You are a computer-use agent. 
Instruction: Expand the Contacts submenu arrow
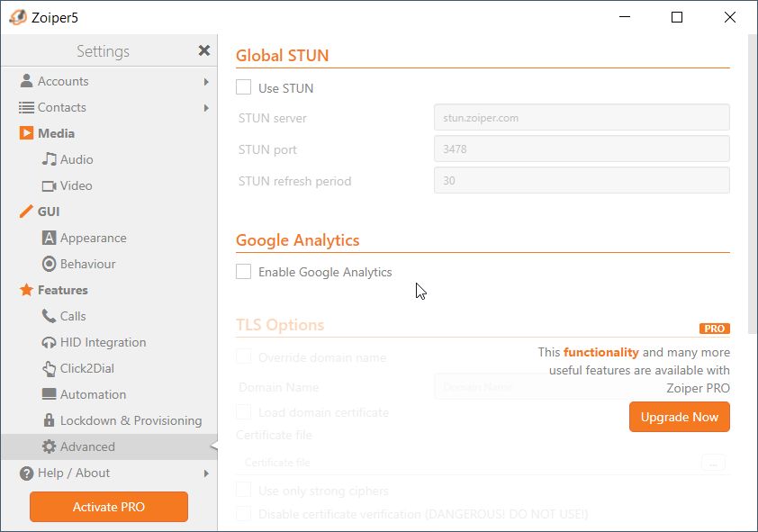tap(206, 108)
